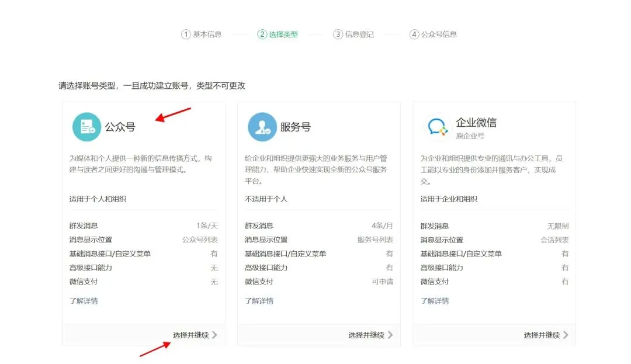Click the 服务号列表 display position value

click(375, 240)
